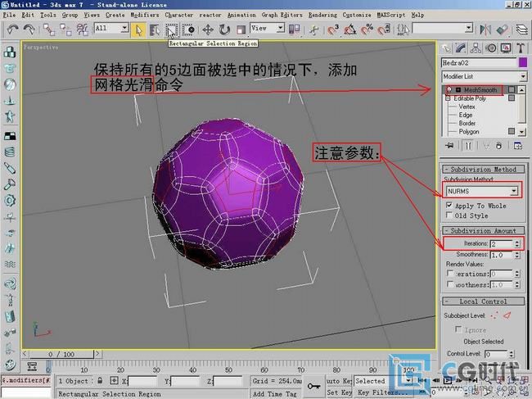
Task: Toggle 3D Snaps icon
Action: click(x=333, y=29)
